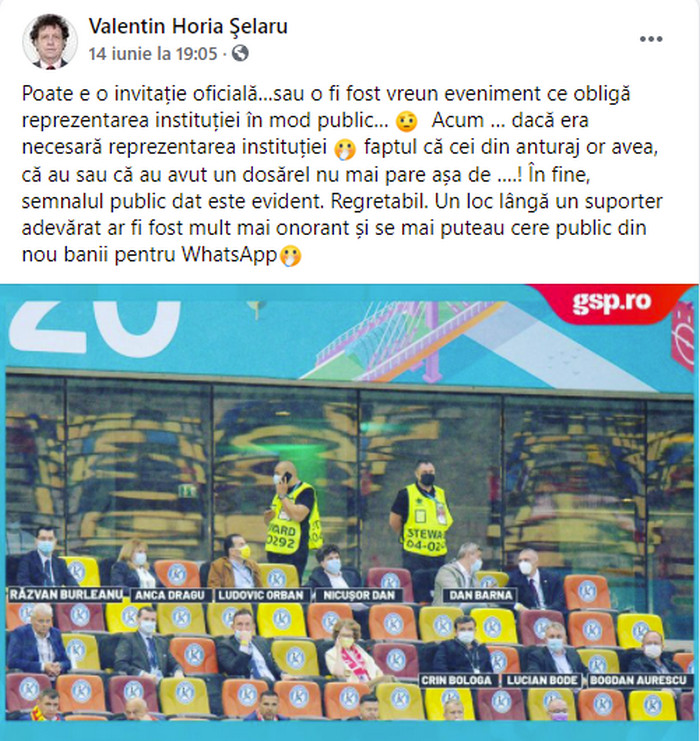Click the raised-eyebrow emoji in post text
Screen dimensions: 700x741
coord(406,121)
